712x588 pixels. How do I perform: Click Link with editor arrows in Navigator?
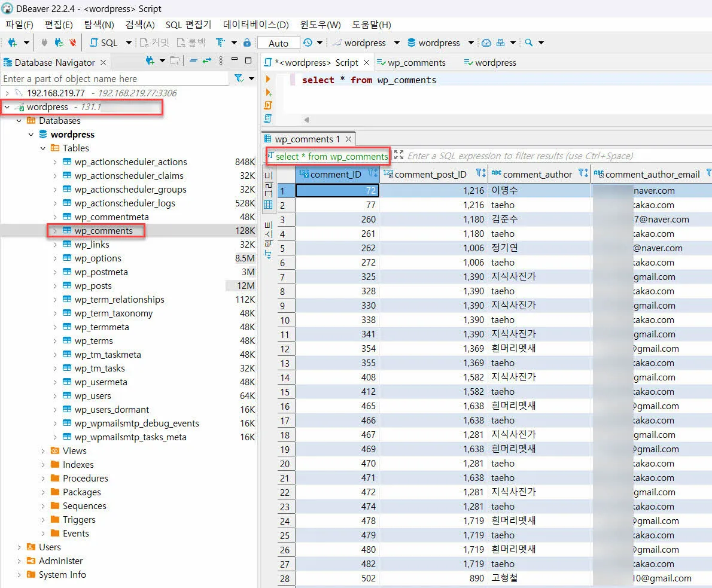(x=207, y=60)
